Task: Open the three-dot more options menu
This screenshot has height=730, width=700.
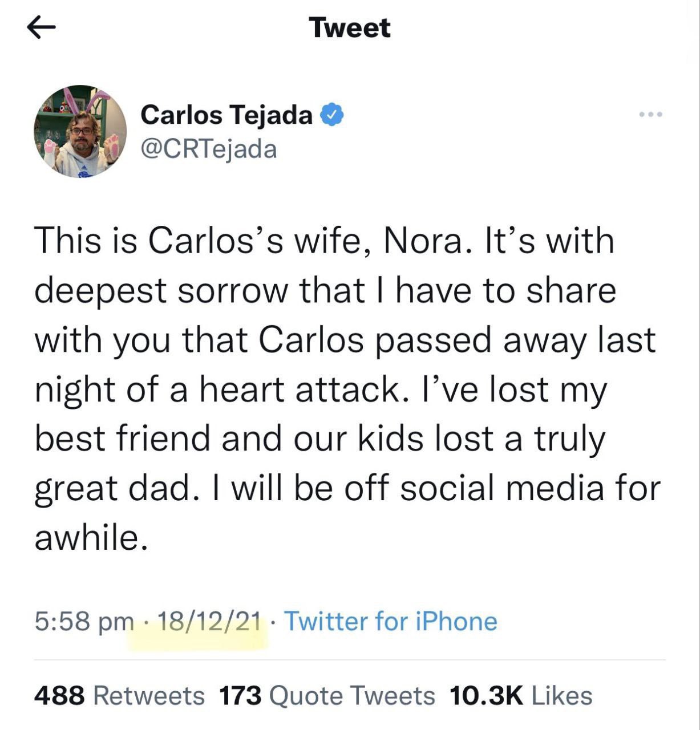Action: click(650, 115)
